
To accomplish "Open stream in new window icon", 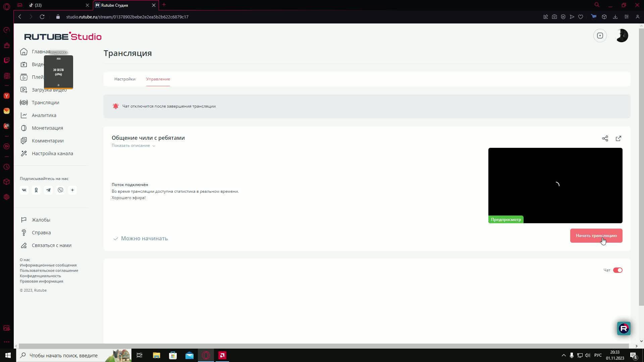I will point(618,138).
